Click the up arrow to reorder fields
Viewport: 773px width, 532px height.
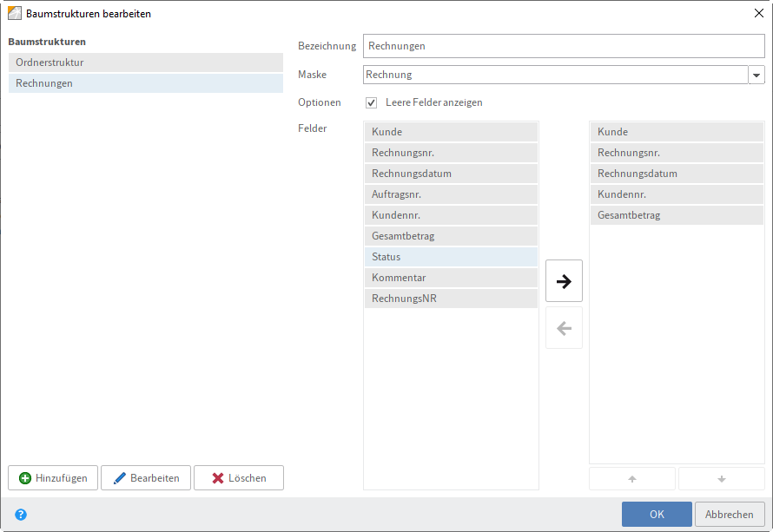631,478
